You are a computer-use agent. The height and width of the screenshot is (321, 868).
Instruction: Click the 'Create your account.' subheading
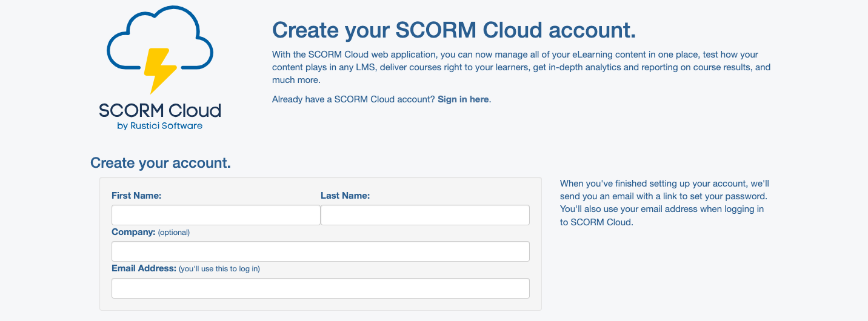pyautogui.click(x=161, y=162)
